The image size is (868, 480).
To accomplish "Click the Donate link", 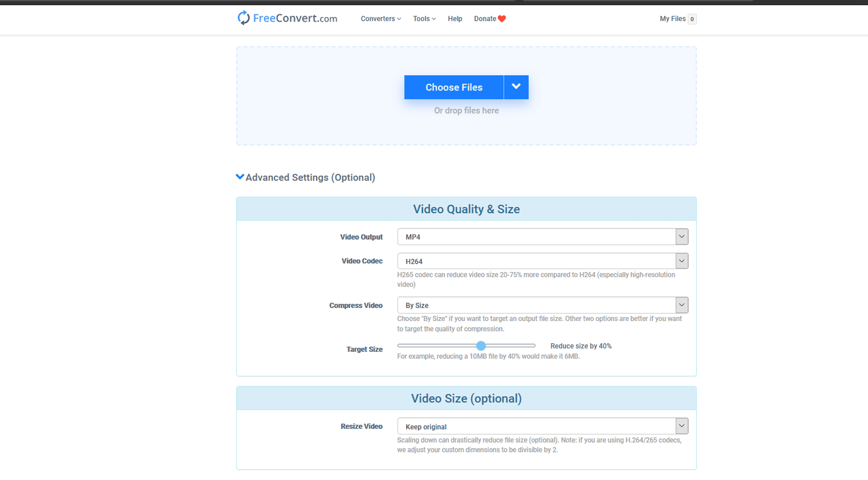I will pos(485,18).
